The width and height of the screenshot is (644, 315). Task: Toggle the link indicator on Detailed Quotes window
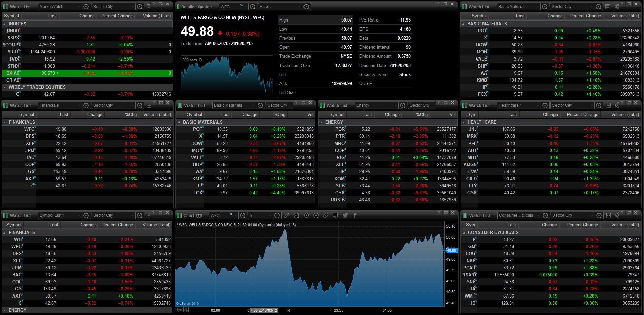click(178, 7)
